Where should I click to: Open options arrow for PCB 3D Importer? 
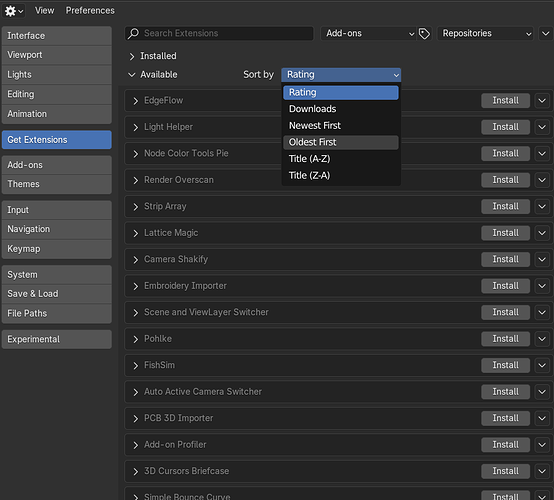point(542,418)
